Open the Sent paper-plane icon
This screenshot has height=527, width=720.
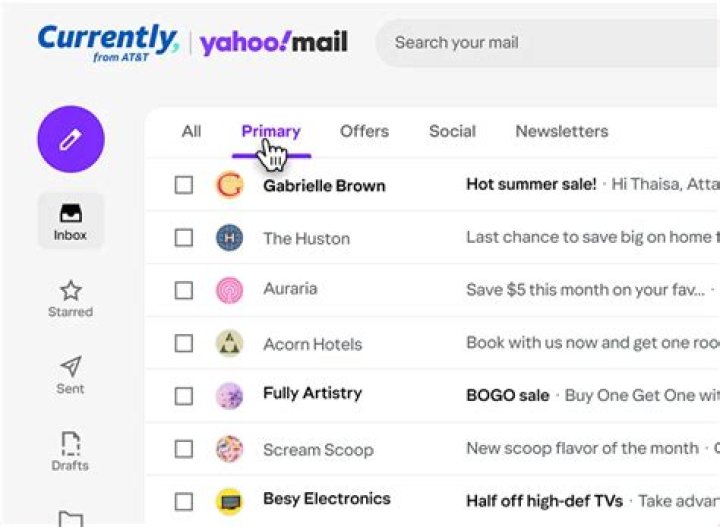tap(71, 367)
